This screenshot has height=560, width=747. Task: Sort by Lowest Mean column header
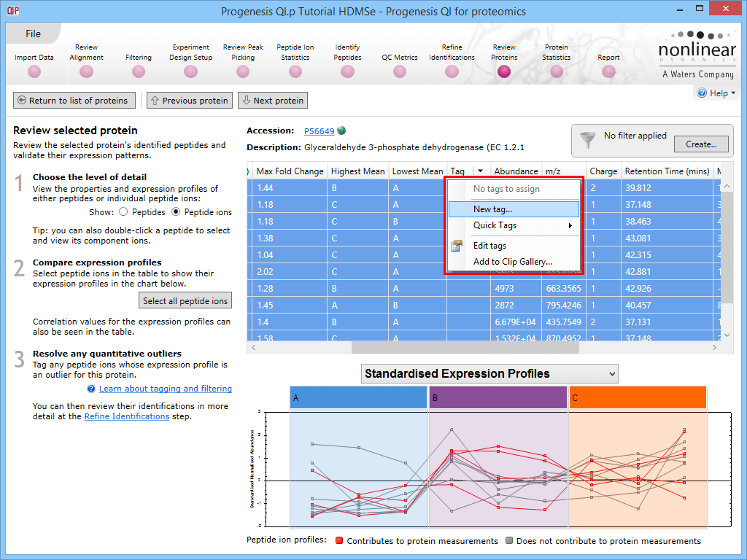(417, 171)
